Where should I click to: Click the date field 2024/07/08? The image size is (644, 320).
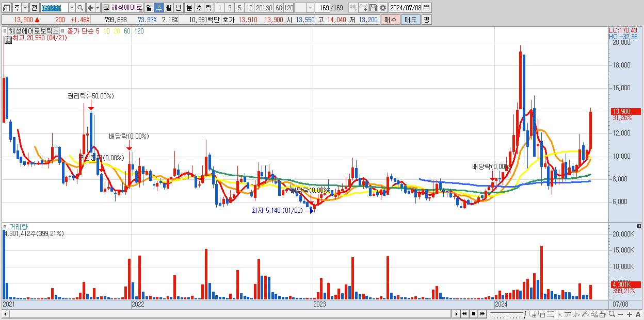tap(406, 8)
